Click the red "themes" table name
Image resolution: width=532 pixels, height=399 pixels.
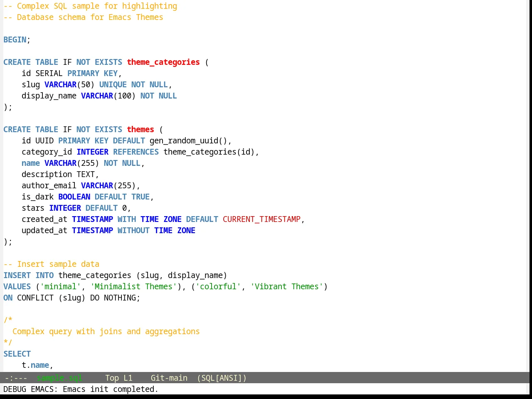pyautogui.click(x=140, y=129)
